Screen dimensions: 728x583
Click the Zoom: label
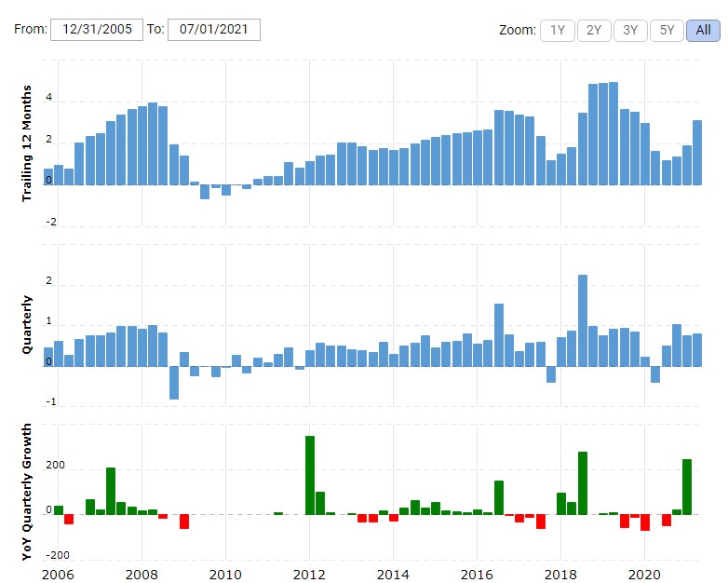coord(518,30)
